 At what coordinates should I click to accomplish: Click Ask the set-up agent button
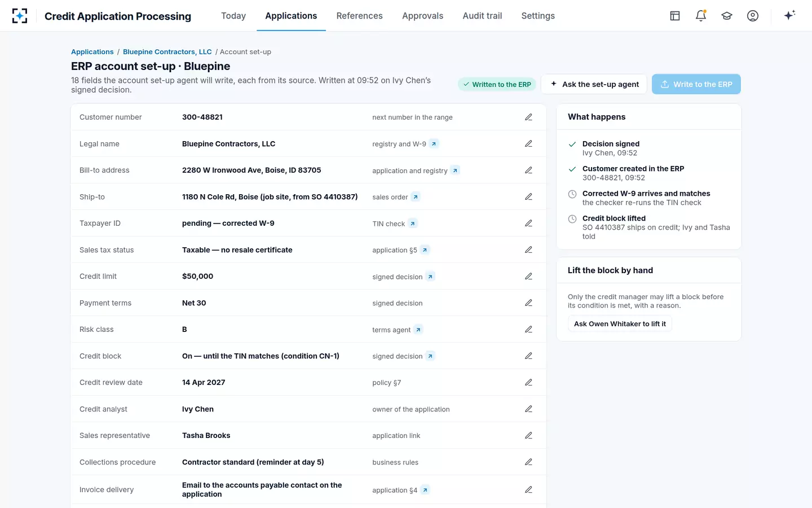[594, 84]
